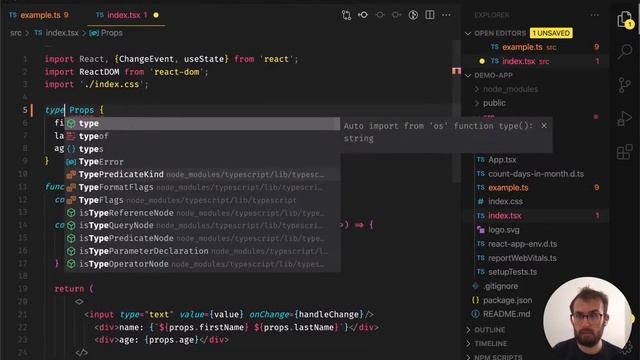
Task: Click the 'react-dom' import string
Action: point(177,72)
